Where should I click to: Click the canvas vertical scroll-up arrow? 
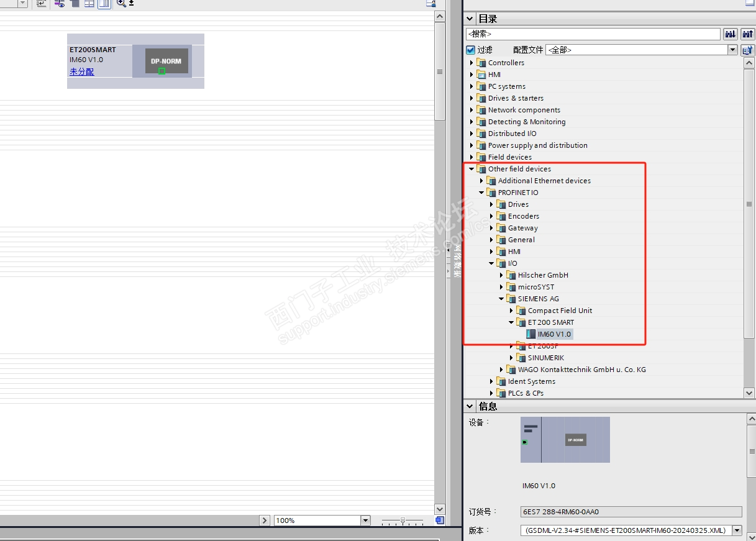tap(440, 17)
